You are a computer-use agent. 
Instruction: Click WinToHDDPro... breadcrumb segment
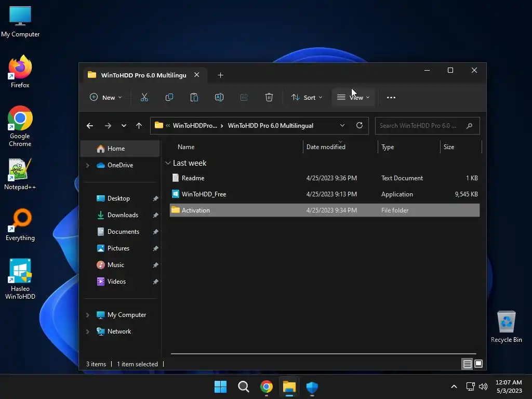coord(195,126)
